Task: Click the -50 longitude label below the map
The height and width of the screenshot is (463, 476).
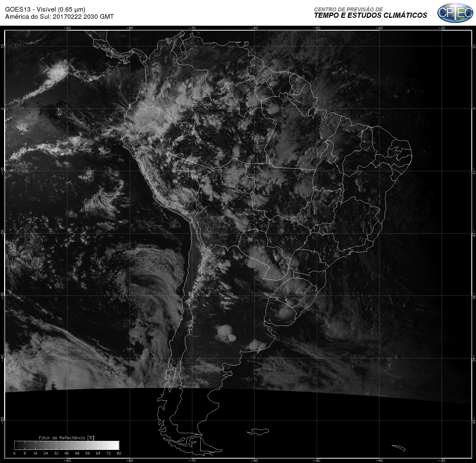Action: coord(317,460)
